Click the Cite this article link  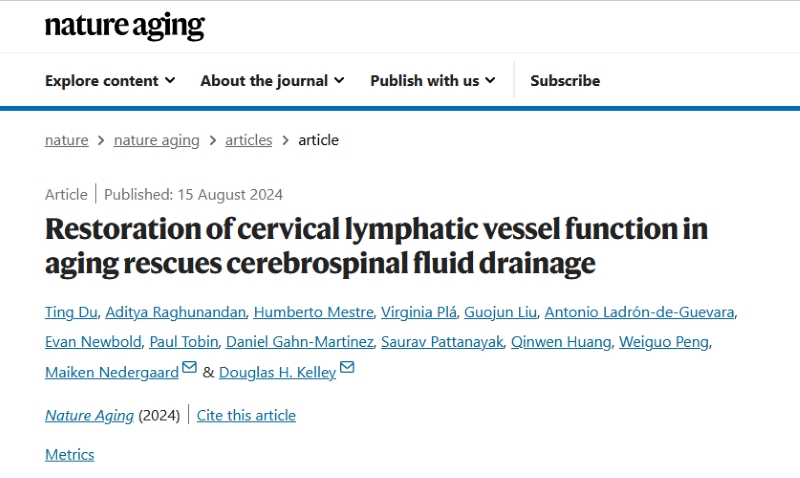coord(246,415)
